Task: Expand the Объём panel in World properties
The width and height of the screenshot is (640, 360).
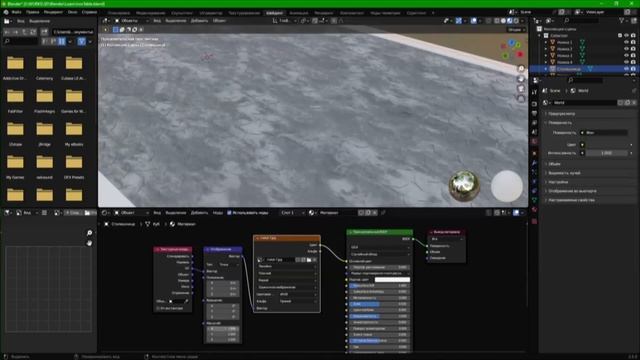Action: [x=554, y=164]
